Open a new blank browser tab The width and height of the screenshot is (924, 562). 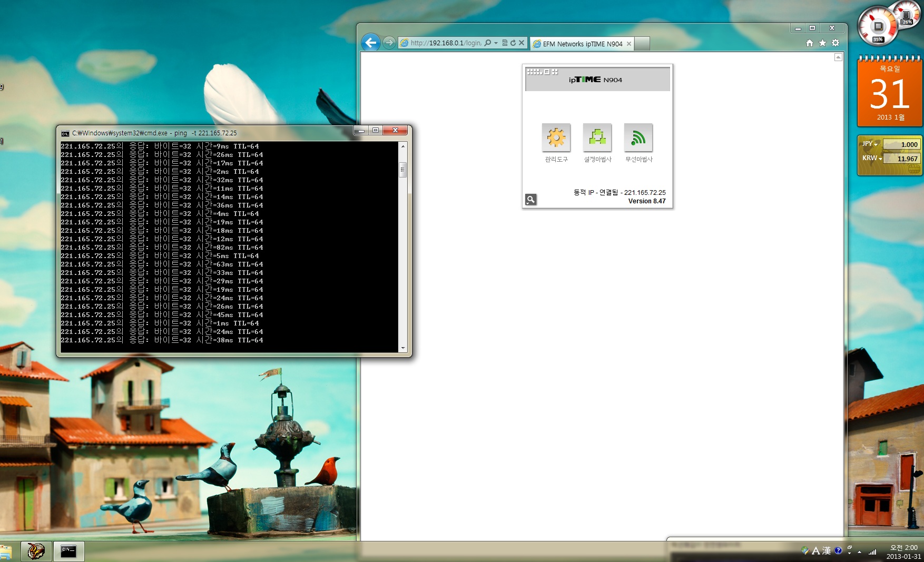(642, 44)
